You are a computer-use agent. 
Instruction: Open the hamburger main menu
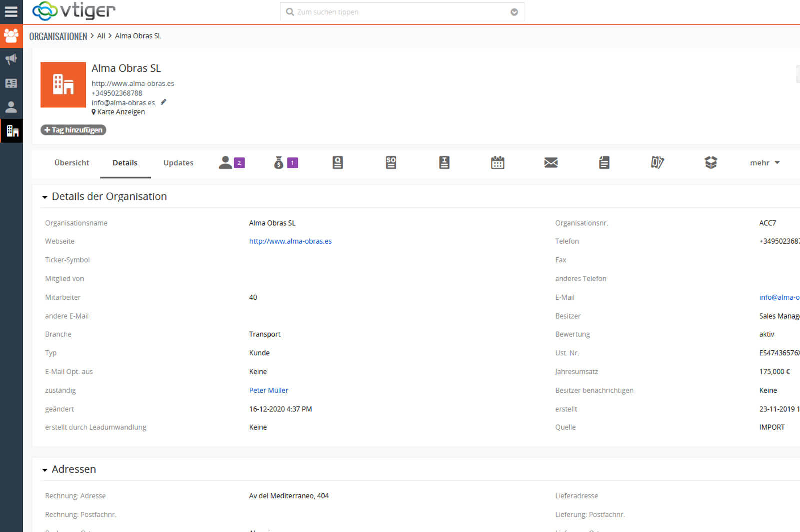[11, 11]
